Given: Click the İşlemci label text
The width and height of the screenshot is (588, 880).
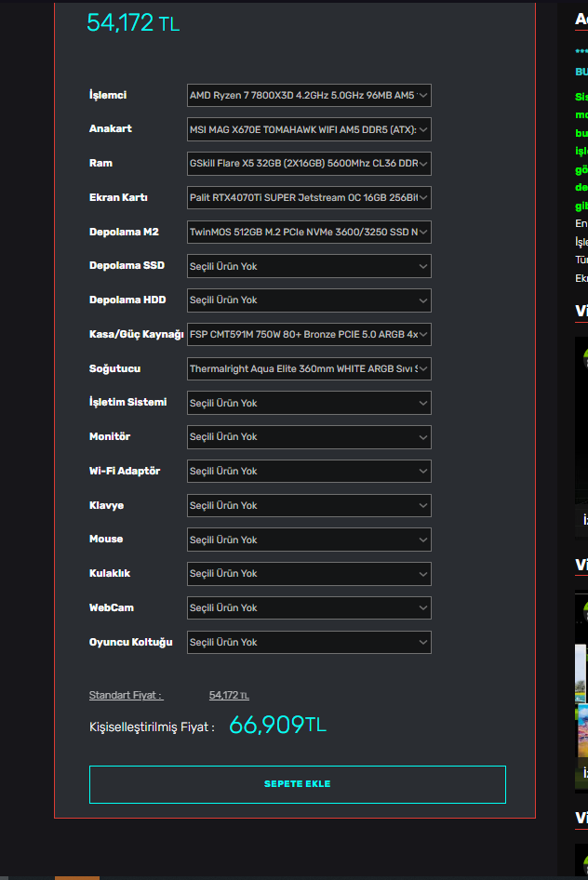Looking at the screenshot, I should point(108,95).
